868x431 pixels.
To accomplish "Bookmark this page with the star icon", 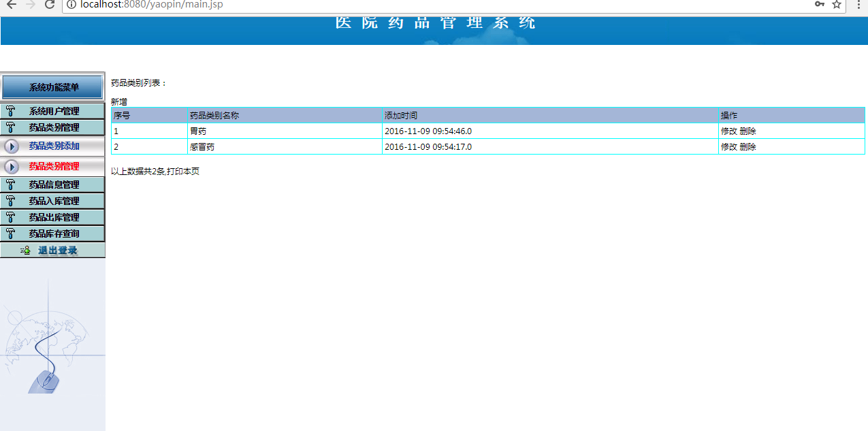I will tap(837, 4).
